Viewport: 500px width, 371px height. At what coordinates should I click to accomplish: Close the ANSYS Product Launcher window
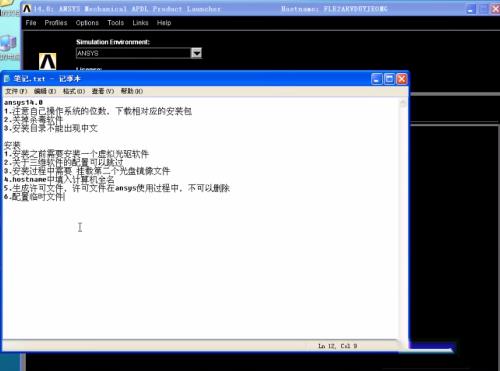tap(495, 9)
